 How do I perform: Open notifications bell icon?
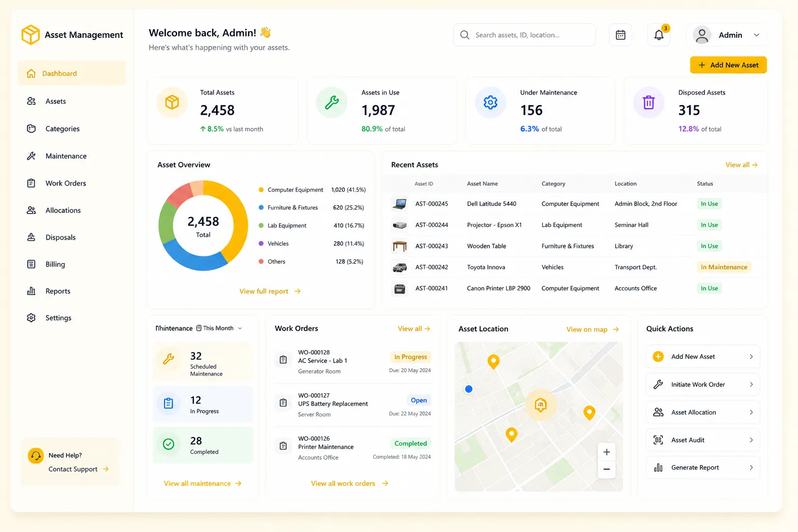coord(659,35)
